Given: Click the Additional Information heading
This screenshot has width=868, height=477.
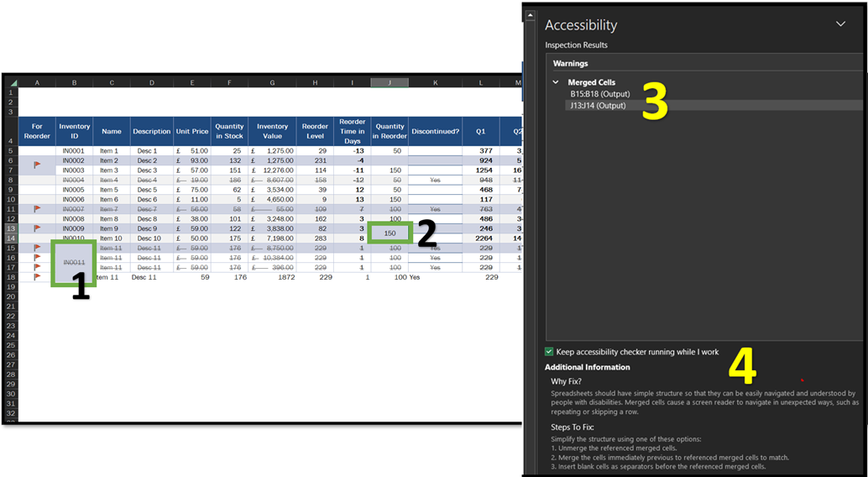Looking at the screenshot, I should point(588,367).
